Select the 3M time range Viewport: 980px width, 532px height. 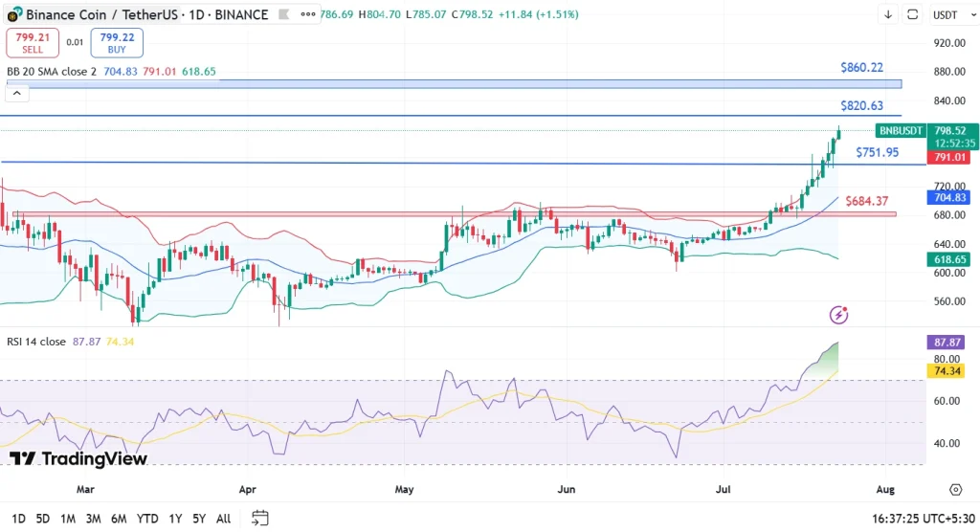coord(93,519)
